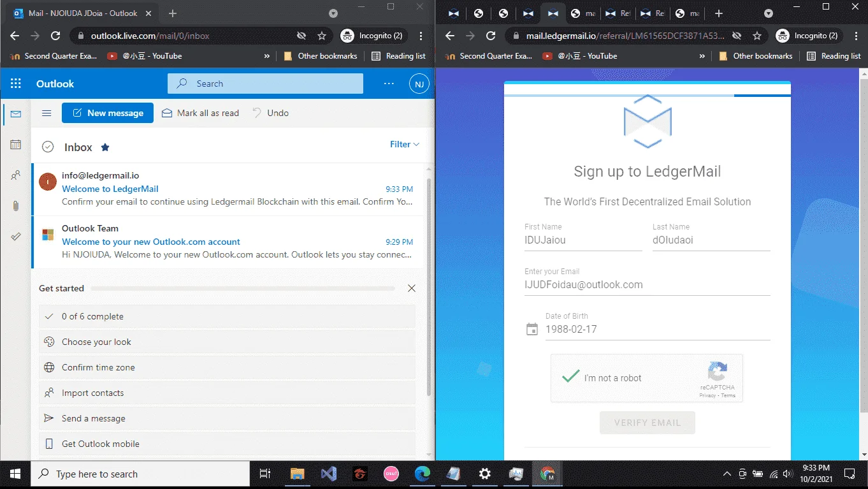Viewport: 868px width, 489px height.
Task: Go back in the LedgerMail browser window
Action: pos(450,36)
